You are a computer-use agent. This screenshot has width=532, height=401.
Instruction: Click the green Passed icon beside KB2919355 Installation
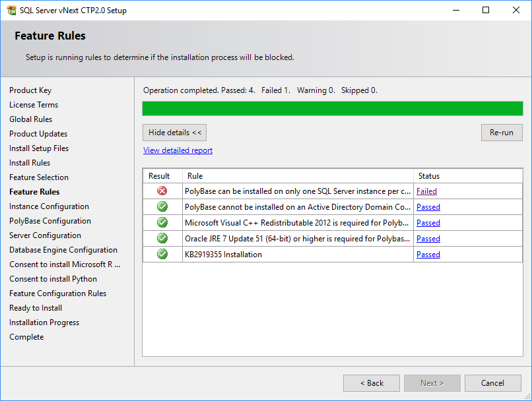tap(162, 254)
